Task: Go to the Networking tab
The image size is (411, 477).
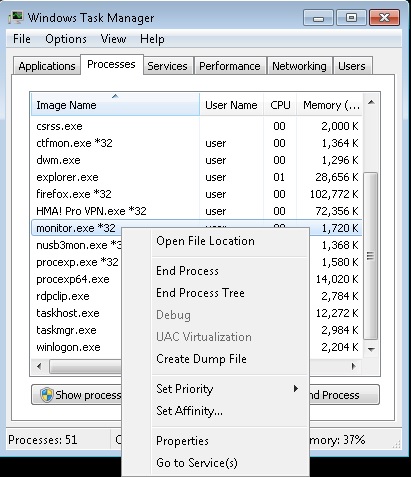Action: point(299,66)
